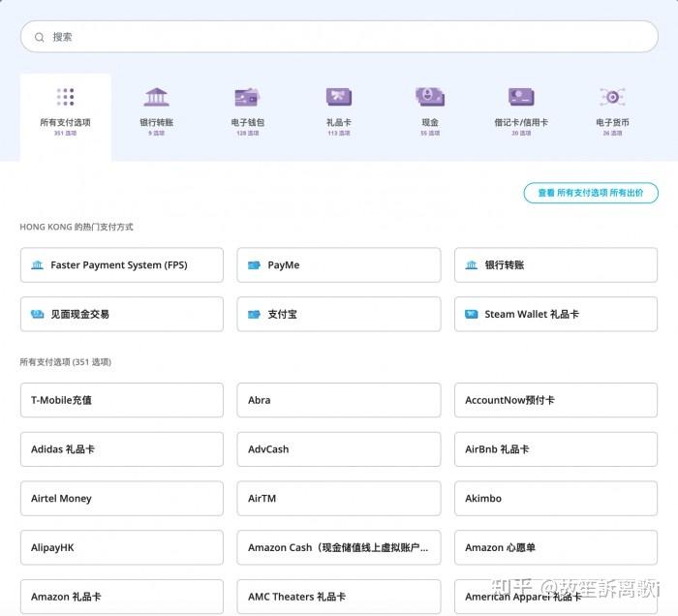Select AlipayHK payment option
The width and height of the screenshot is (678, 616).
(122, 547)
